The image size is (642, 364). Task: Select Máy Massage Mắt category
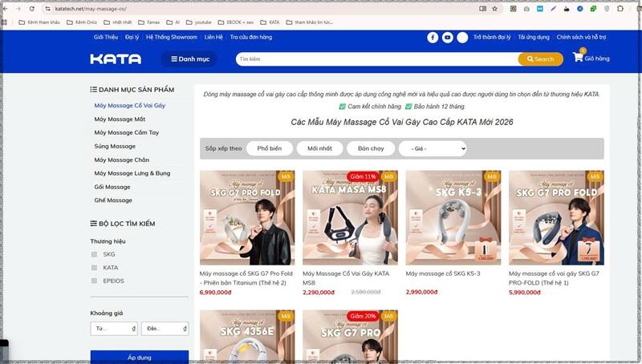120,119
